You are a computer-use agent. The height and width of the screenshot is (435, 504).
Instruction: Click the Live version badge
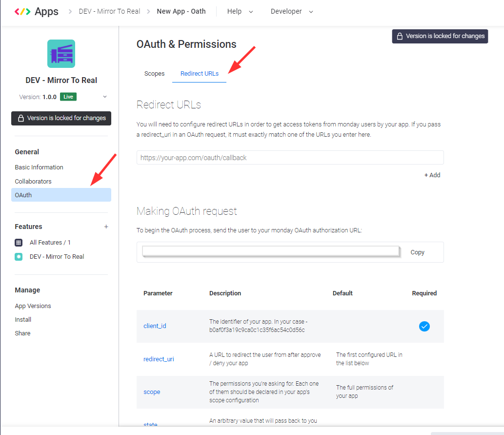coord(68,97)
